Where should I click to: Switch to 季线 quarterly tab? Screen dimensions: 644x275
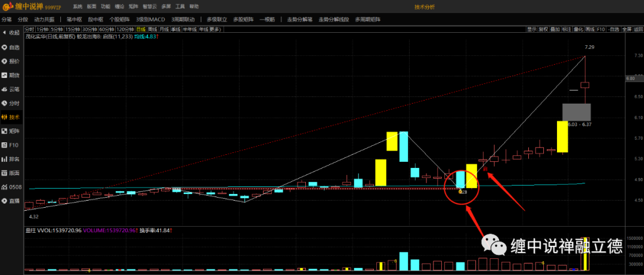coord(176,29)
